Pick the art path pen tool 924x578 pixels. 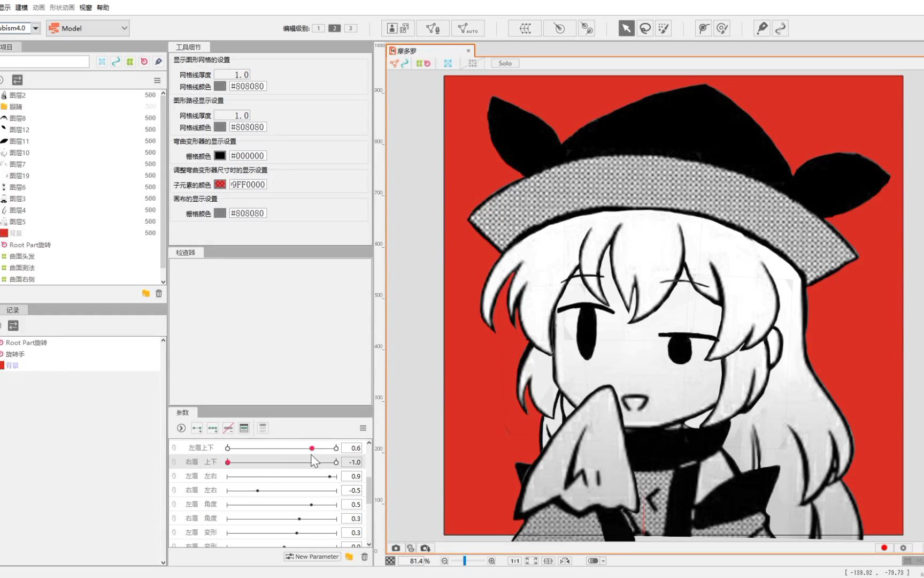click(x=761, y=28)
